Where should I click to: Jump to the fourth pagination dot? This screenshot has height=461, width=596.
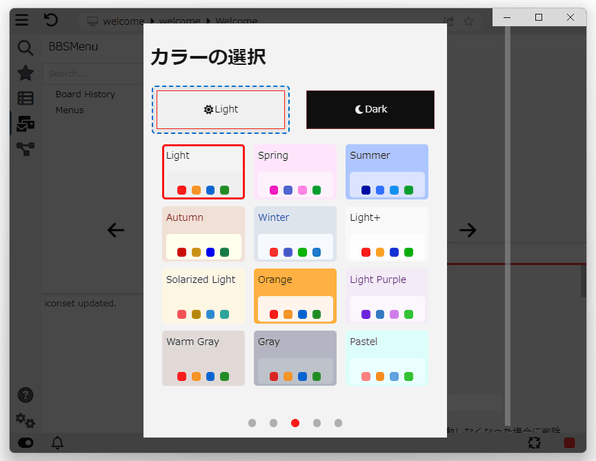[x=317, y=423]
